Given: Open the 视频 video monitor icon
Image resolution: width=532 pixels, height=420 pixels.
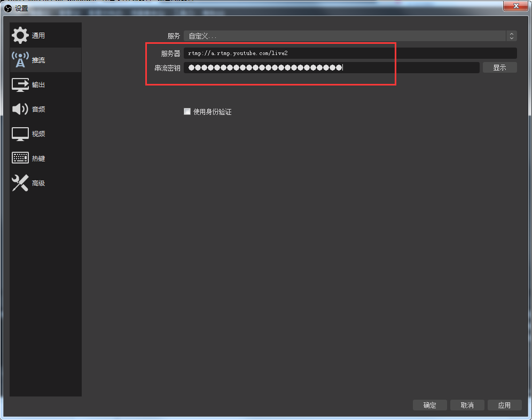Looking at the screenshot, I should point(20,134).
